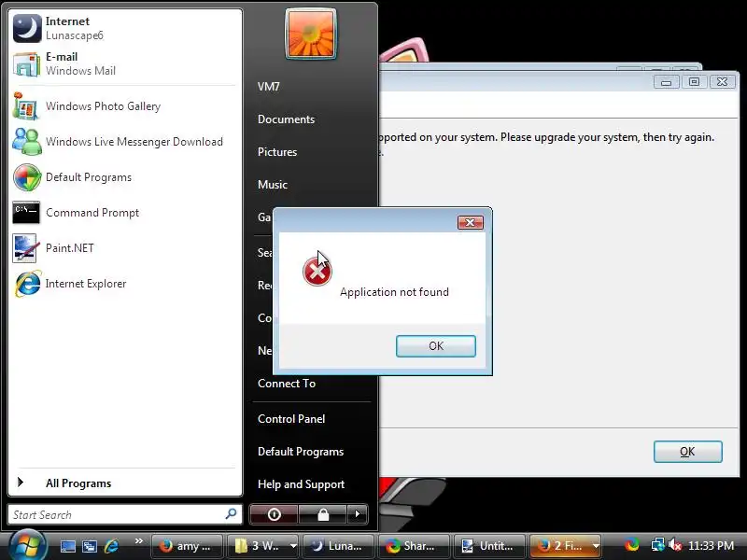Launch Command Prompt icon
Viewport: 747px width, 560px height.
27,213
